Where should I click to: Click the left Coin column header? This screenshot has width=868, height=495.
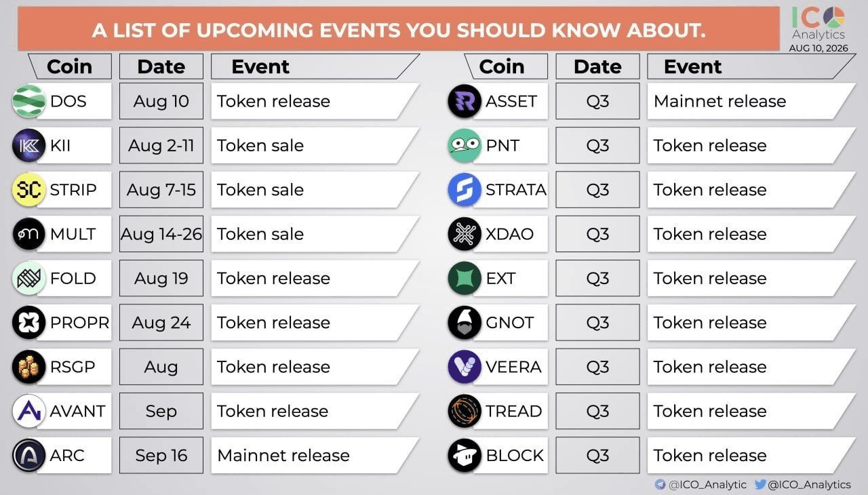coord(69,66)
